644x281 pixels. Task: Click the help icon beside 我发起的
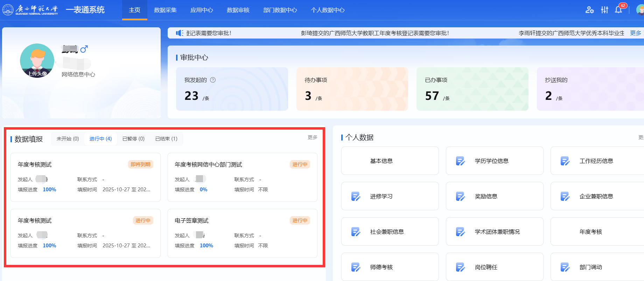tap(213, 80)
